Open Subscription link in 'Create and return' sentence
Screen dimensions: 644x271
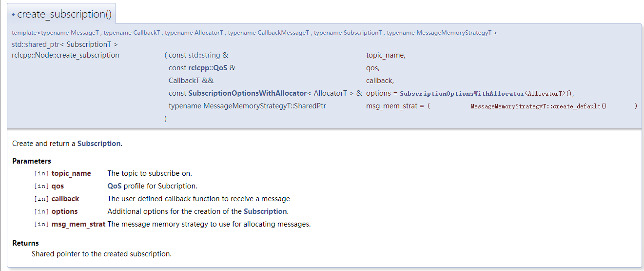pos(98,144)
